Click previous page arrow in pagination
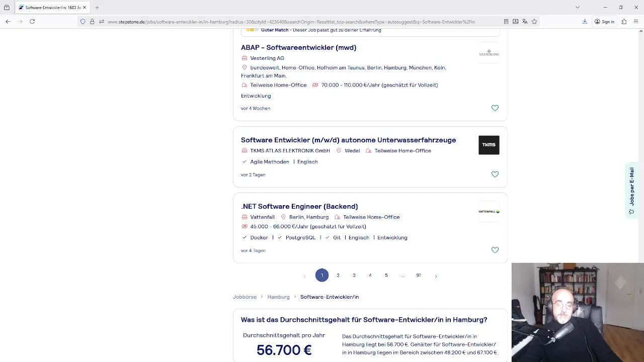 tap(305, 276)
